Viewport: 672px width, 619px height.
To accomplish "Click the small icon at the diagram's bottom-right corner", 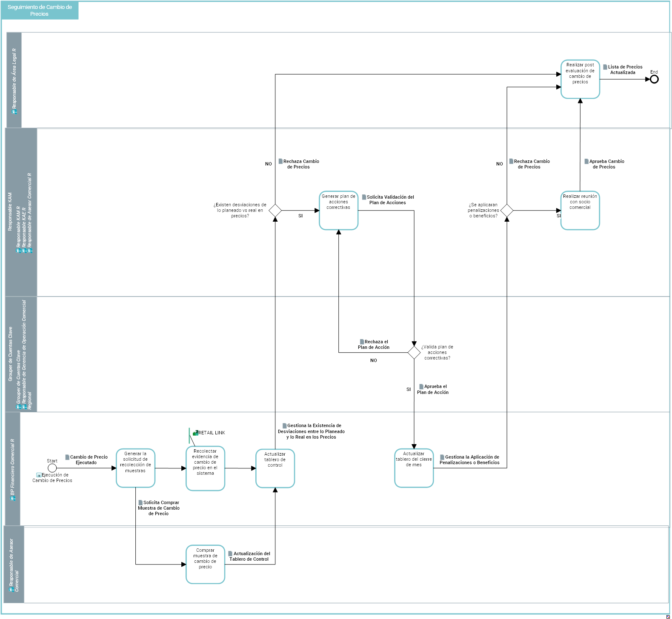I will point(668,616).
